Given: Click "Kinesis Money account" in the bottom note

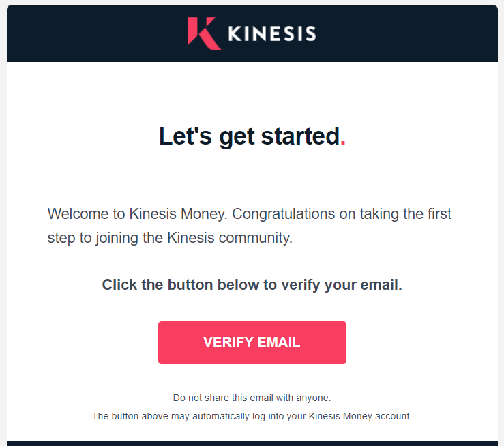Looking at the screenshot, I should 360,417.
